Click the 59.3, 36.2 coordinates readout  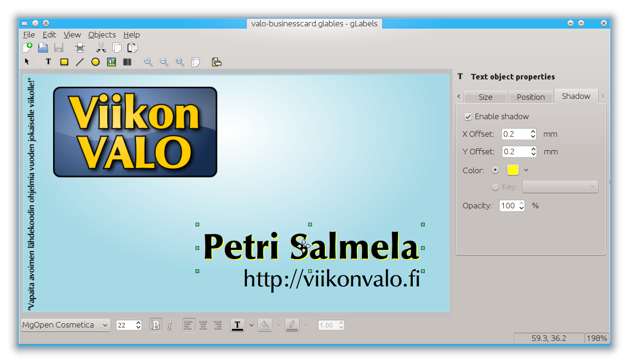point(549,338)
